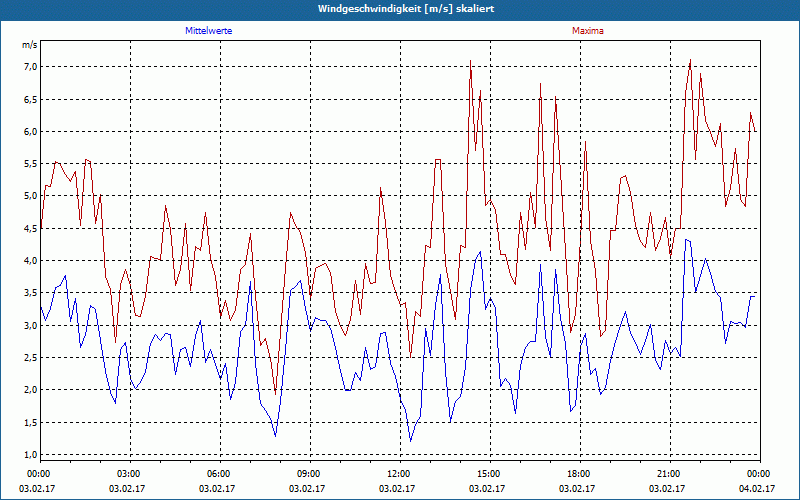Select the red Maxima legend label
The width and height of the screenshot is (800, 500).
pos(588,31)
